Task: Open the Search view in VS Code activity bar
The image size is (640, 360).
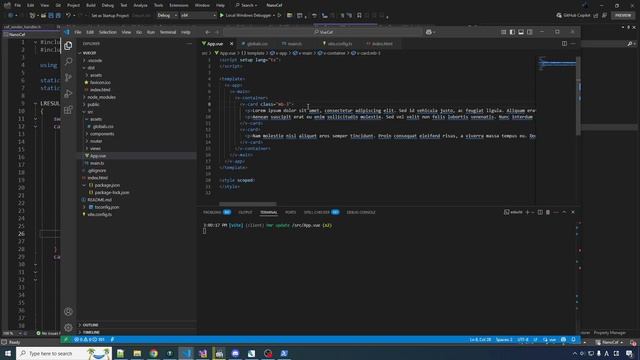Action: tap(68, 61)
